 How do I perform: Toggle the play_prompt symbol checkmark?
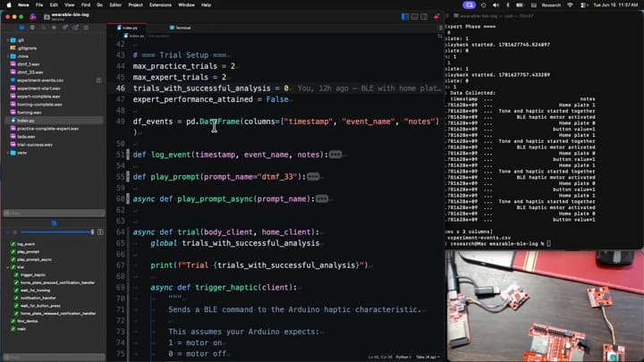point(13,251)
